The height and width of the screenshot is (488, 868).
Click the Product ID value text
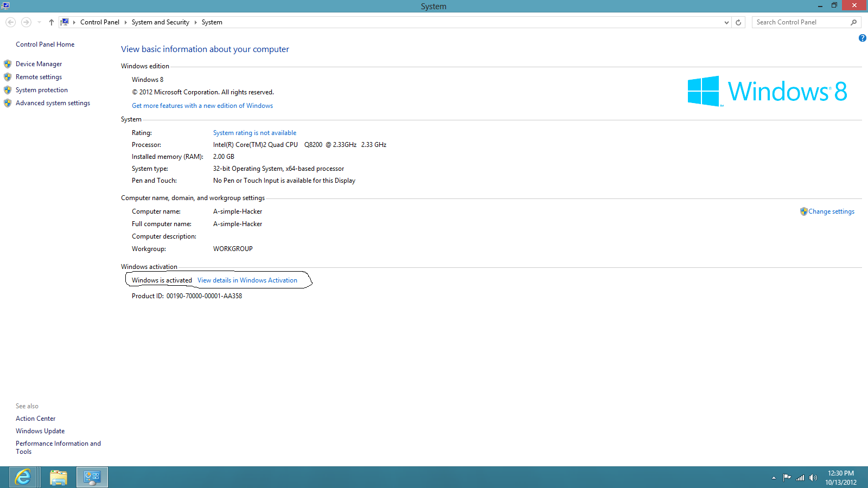205,296
